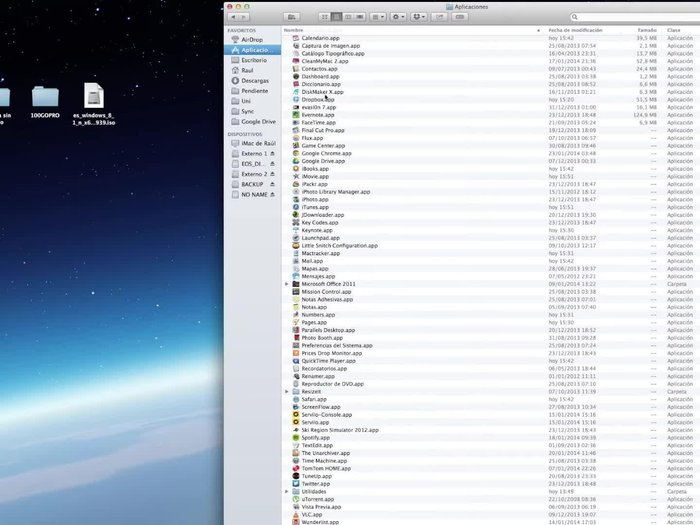Expand the Microsoft Office 2011 folder

click(287, 284)
